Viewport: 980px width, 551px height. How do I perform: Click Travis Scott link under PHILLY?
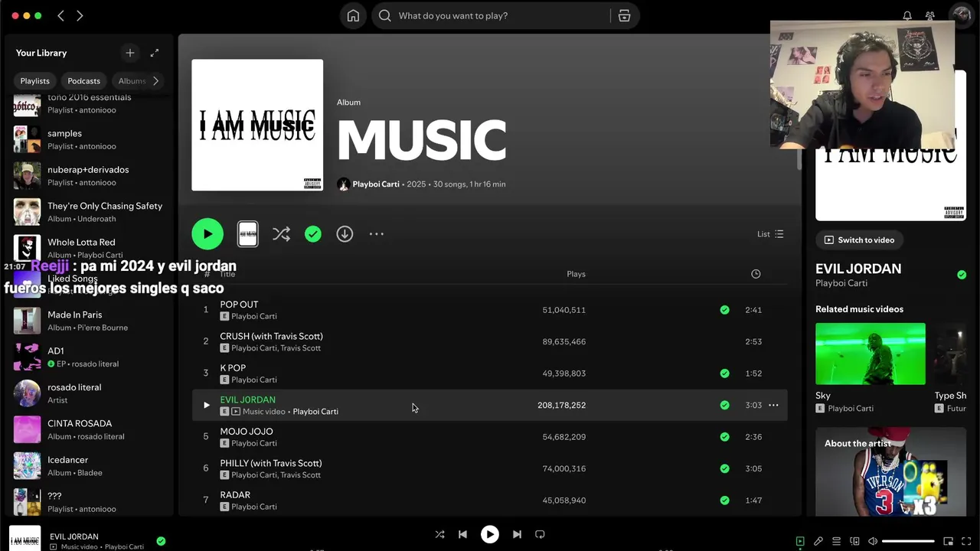coord(300,475)
